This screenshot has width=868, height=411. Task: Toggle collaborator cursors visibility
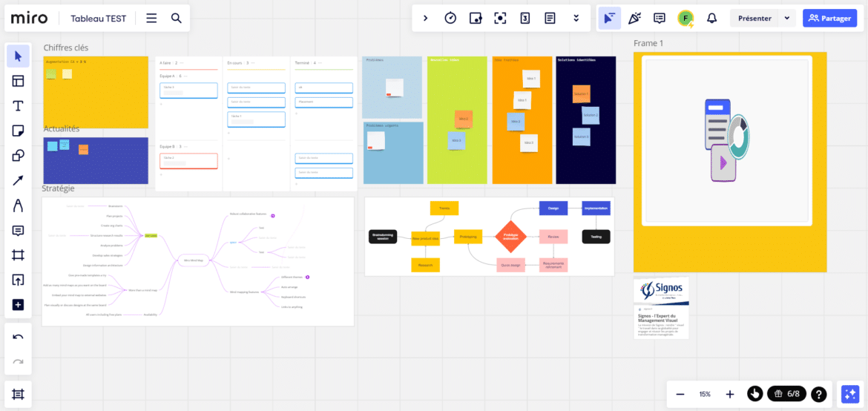[x=609, y=19]
